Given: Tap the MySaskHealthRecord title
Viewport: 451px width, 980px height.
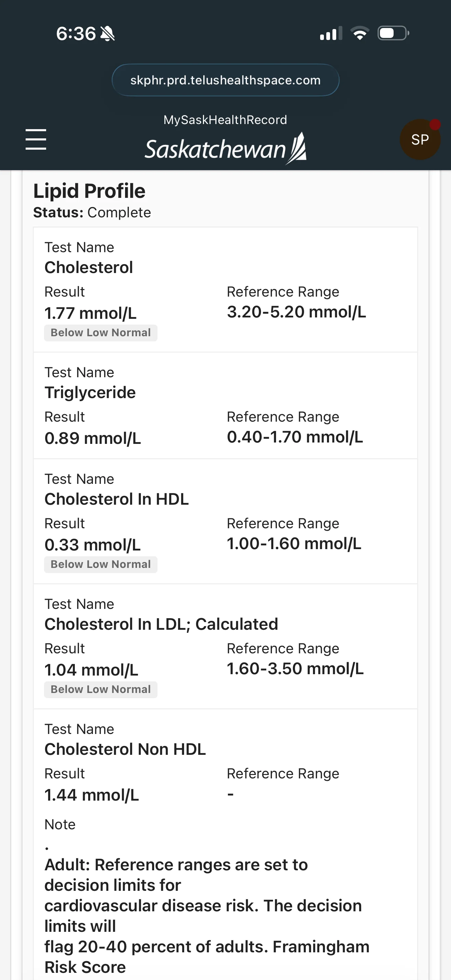Looking at the screenshot, I should (225, 120).
